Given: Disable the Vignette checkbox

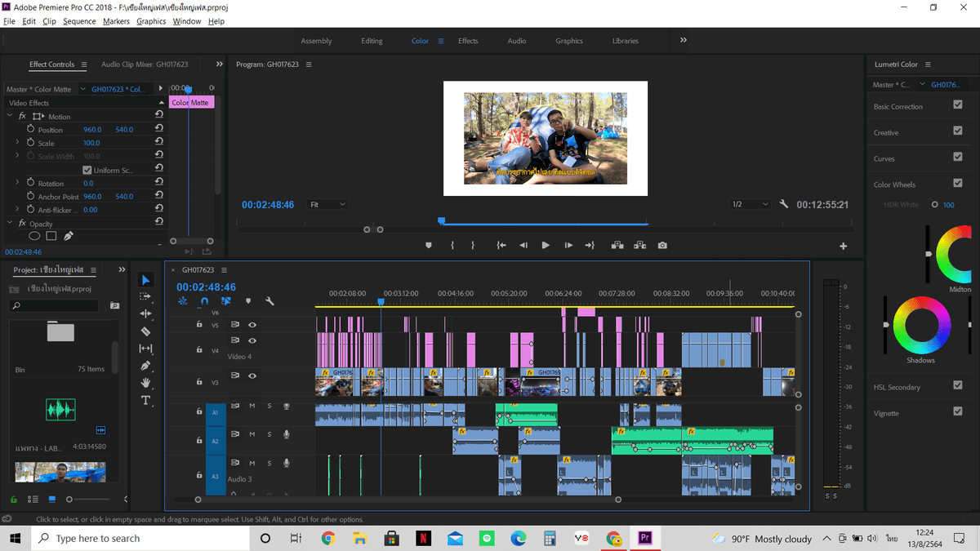Looking at the screenshot, I should (958, 412).
